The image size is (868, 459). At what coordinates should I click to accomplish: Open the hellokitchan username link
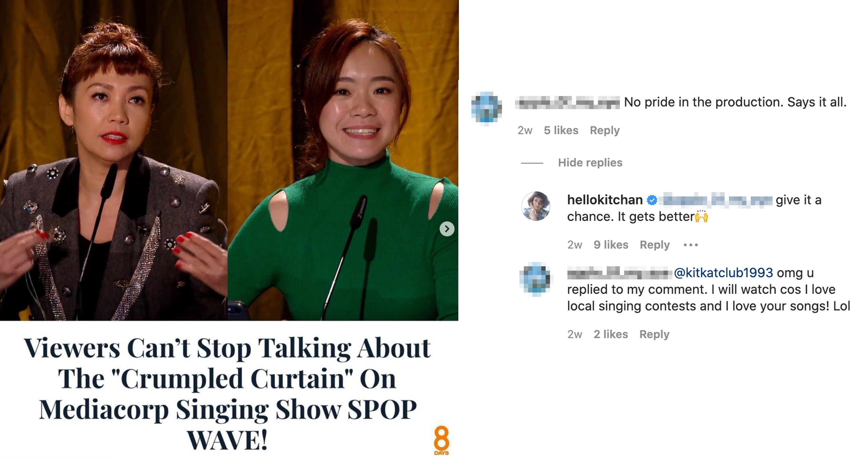tap(605, 200)
